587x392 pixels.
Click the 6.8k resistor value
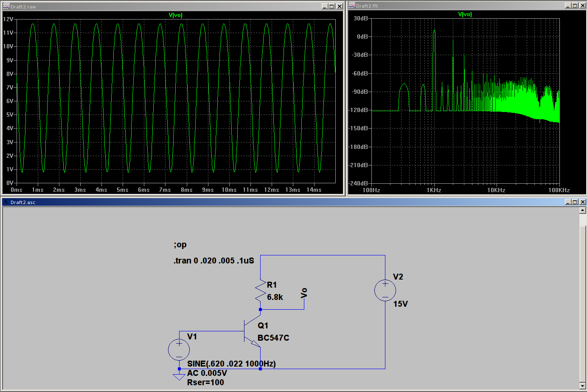pos(275,297)
